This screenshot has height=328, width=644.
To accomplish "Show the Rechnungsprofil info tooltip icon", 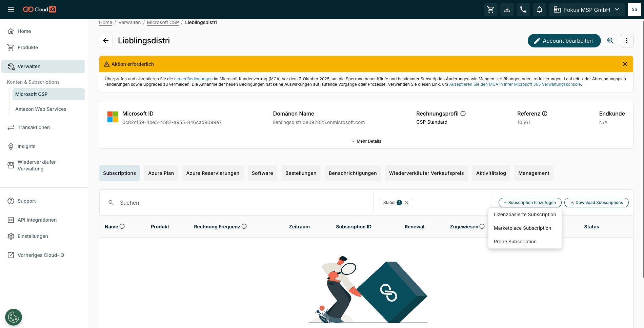I will click(463, 114).
